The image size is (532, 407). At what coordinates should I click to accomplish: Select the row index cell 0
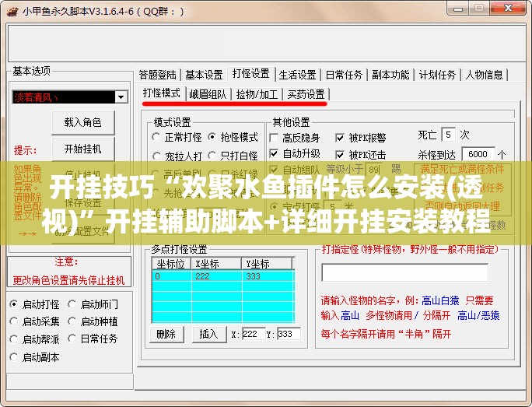[x=172, y=276]
